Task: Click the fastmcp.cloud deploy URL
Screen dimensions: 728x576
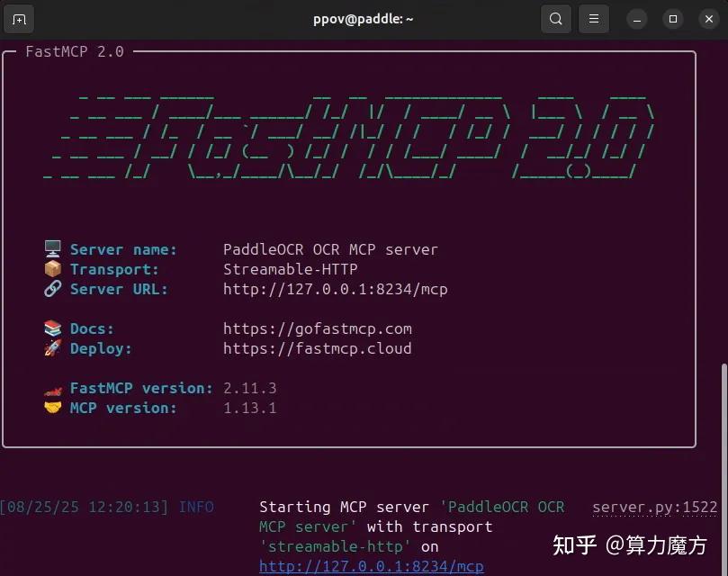Action: [315, 348]
